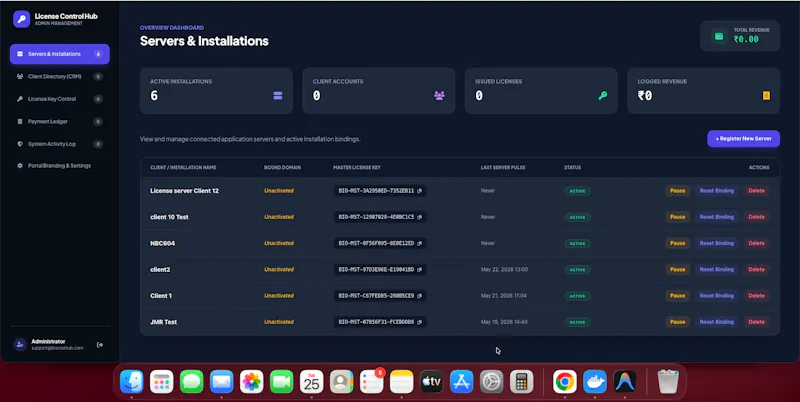Pause the JMR Test installation
The width and height of the screenshot is (800, 402).
[x=678, y=322]
